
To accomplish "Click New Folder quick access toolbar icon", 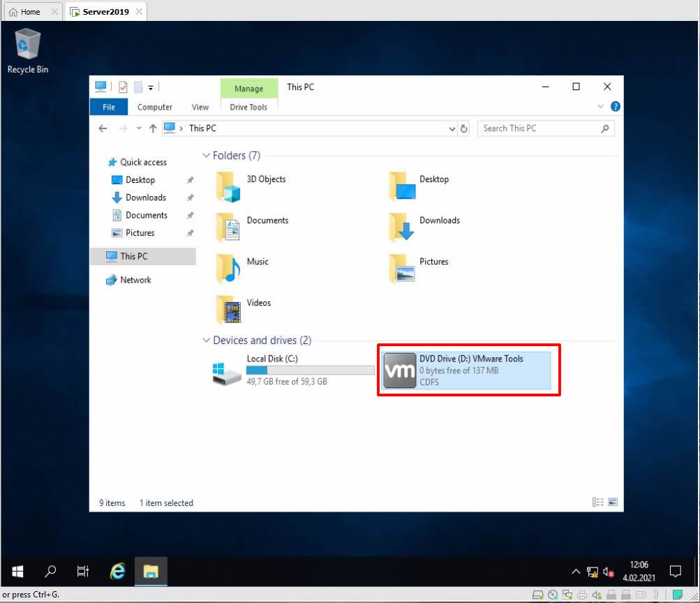I will coord(138,87).
